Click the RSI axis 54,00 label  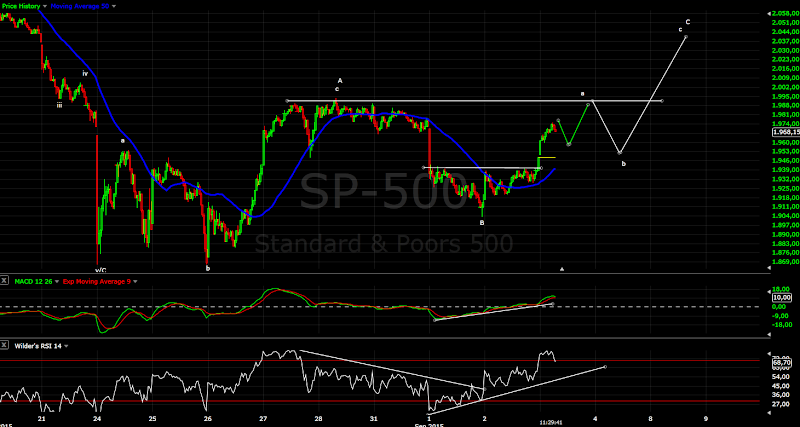[x=782, y=376]
